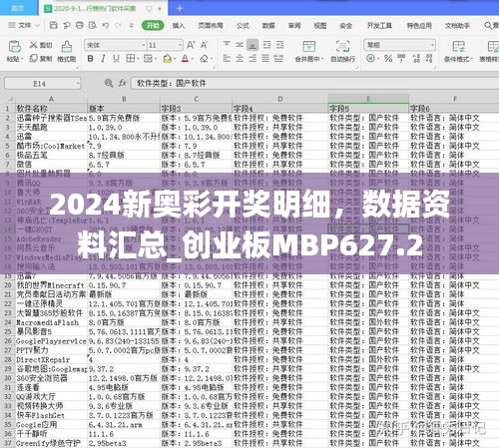This screenshot has height=448, width=499.
Task: Click the fx insert function icon
Action: click(x=122, y=83)
